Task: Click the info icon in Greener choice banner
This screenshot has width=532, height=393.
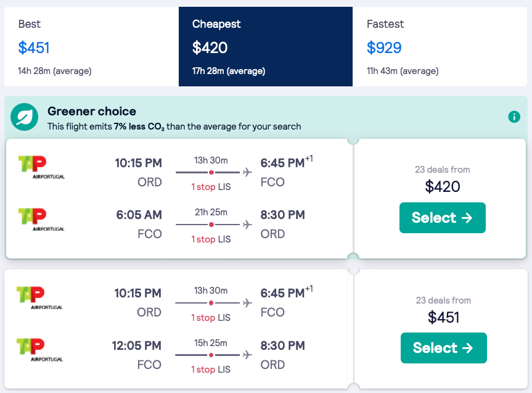Action: (514, 117)
